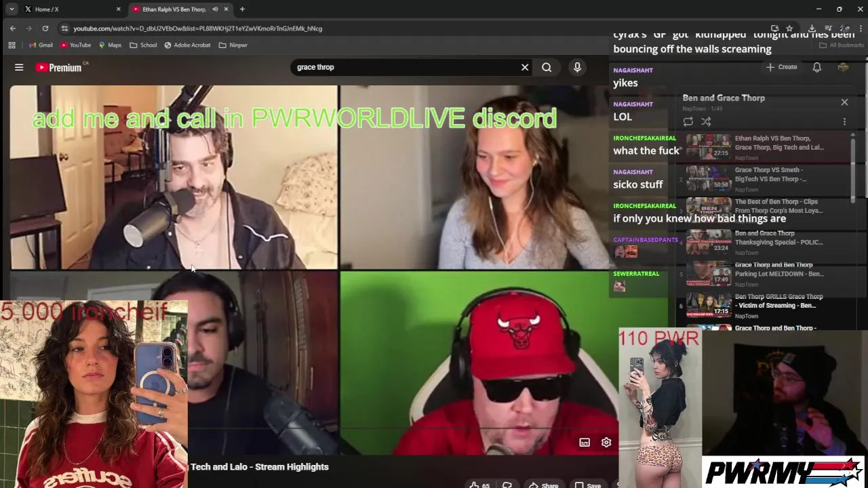Reload the current page
Screen dimensions: 868x488
[x=45, y=28]
